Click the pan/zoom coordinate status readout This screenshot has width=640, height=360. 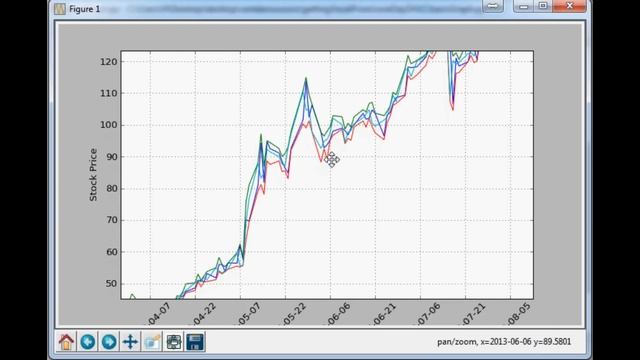click(504, 342)
